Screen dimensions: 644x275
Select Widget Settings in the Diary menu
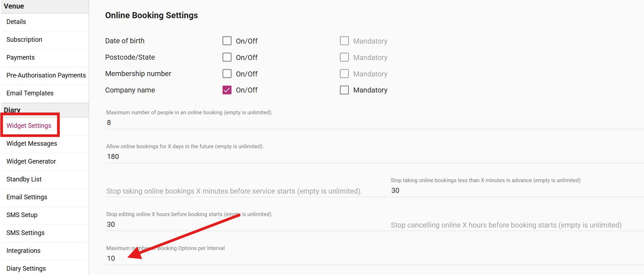click(x=29, y=126)
